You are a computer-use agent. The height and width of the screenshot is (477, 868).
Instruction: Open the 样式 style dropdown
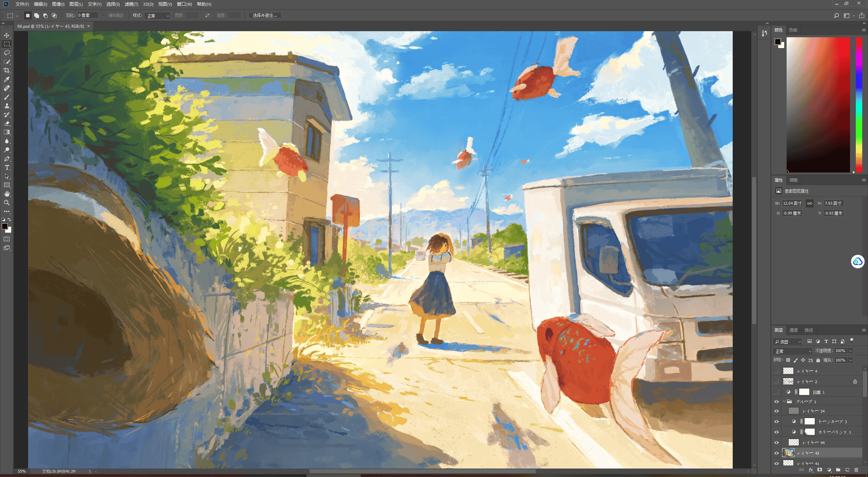(157, 16)
